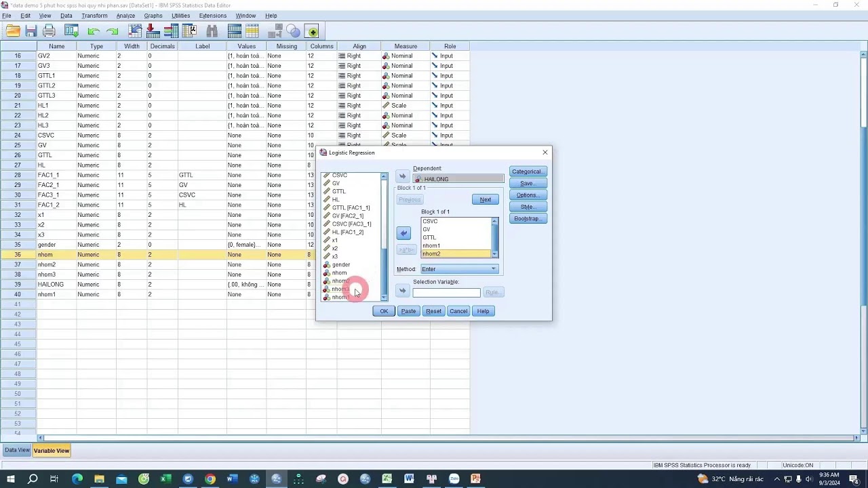Open the File menu
The image size is (868, 488).
click(x=7, y=16)
